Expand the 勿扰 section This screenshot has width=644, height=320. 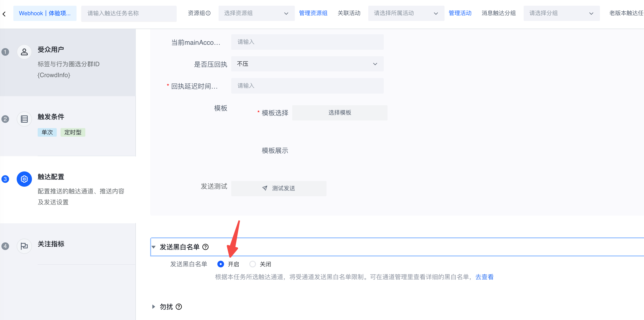[x=153, y=306]
